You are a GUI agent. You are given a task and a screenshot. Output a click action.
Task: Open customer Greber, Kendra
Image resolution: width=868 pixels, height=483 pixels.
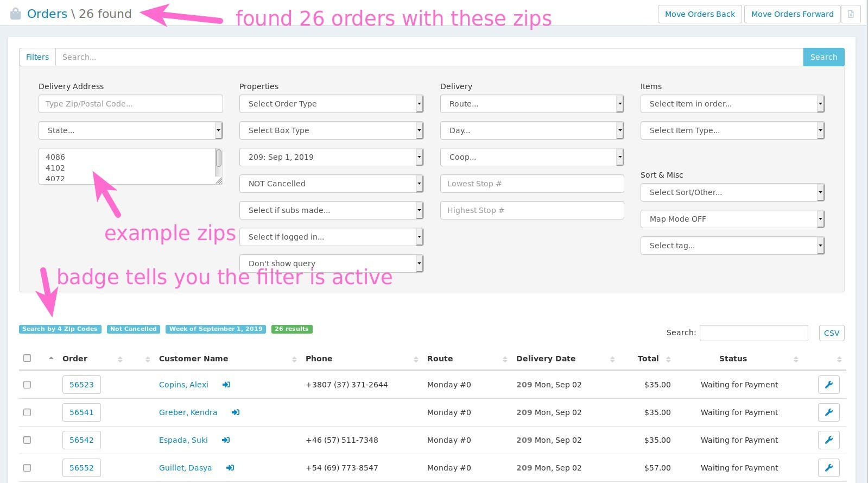pos(188,412)
